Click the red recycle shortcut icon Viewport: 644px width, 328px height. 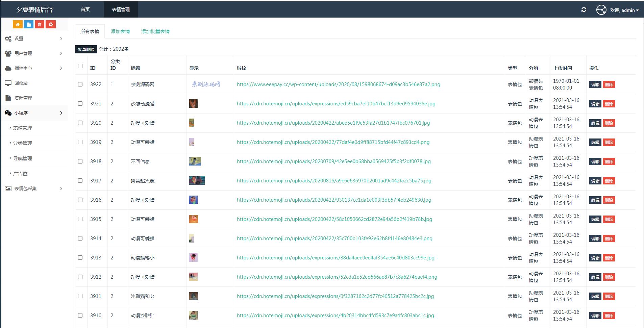pos(51,24)
